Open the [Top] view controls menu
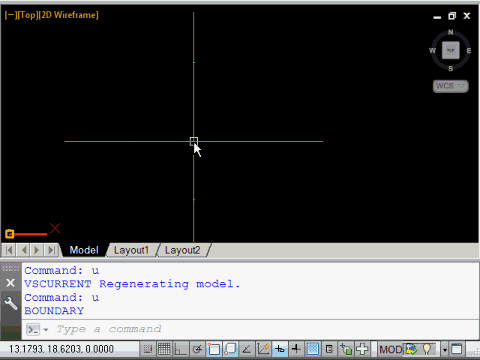Screen dimensions: 480x360 coord(27,15)
